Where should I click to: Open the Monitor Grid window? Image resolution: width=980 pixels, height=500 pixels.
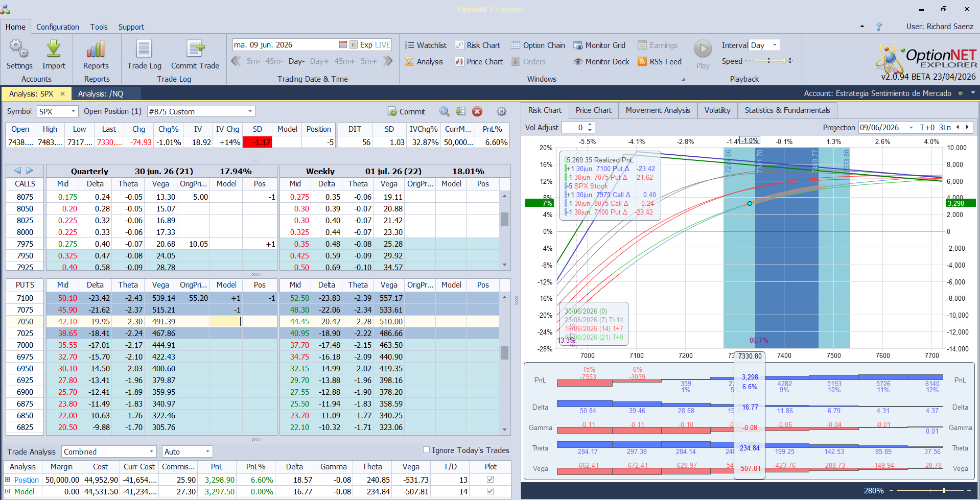tap(599, 45)
